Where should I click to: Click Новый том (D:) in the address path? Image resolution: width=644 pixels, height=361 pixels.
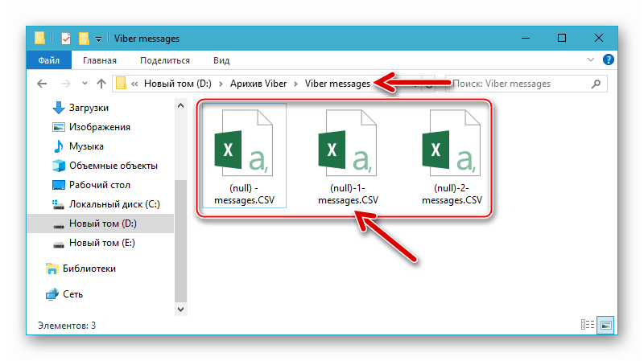click(177, 84)
